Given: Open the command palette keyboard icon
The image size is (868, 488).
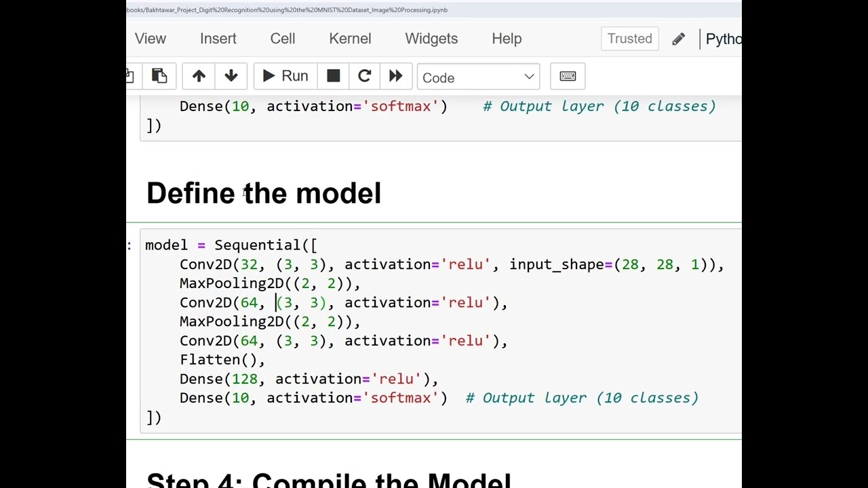Looking at the screenshot, I should (568, 76).
